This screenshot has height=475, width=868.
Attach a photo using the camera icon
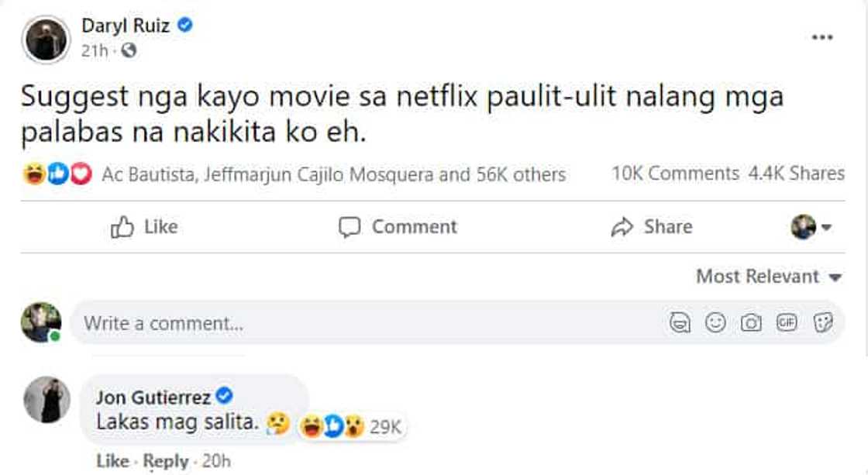point(751,323)
